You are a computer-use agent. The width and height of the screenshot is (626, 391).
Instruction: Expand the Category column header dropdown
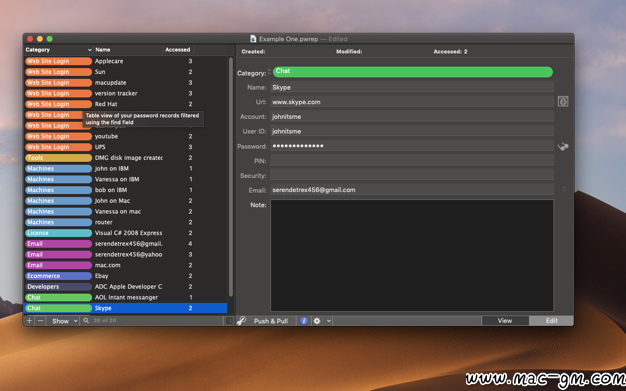(89, 50)
